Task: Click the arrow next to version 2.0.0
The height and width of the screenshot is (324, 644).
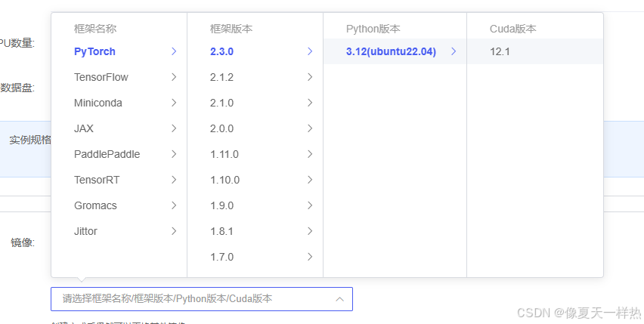Action: click(310, 128)
